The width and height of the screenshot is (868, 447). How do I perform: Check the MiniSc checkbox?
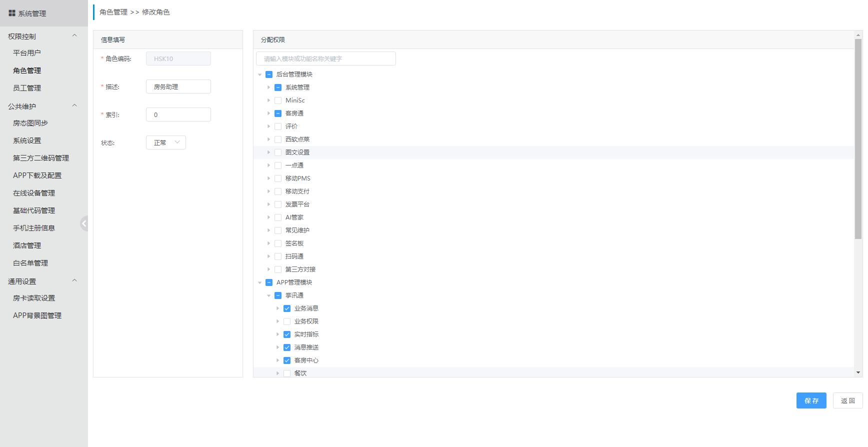pyautogui.click(x=278, y=100)
